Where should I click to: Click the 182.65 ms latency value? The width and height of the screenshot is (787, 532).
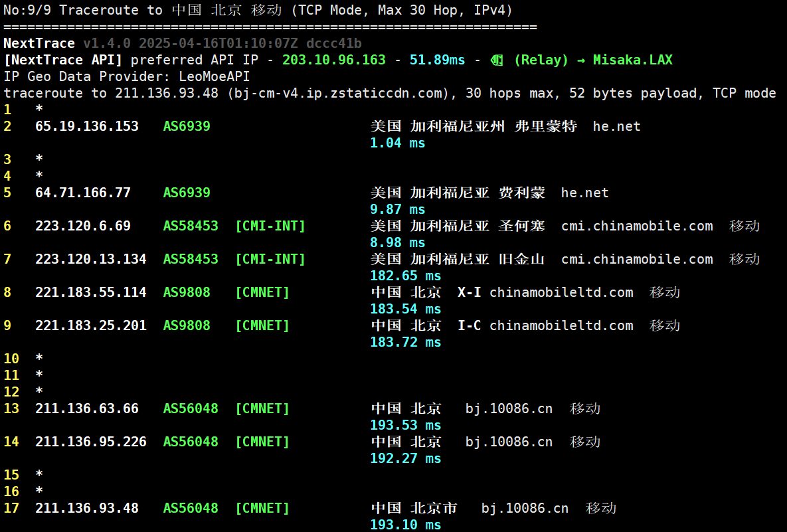[x=406, y=276]
